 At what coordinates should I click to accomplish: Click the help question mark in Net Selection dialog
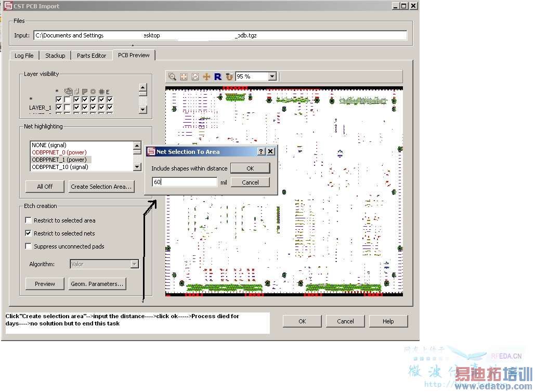[261, 151]
